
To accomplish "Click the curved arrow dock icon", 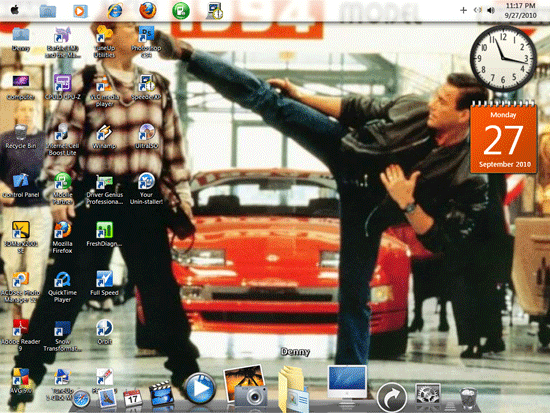I will [x=392, y=398].
